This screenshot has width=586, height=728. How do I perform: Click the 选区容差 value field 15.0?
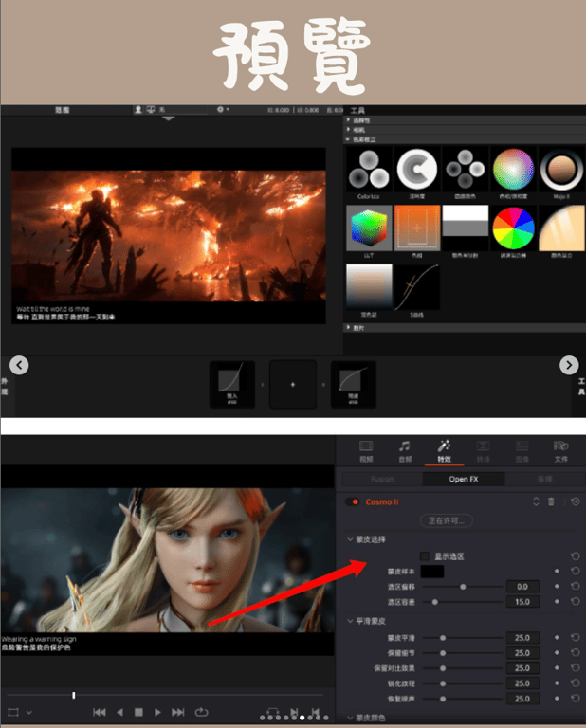(522, 602)
